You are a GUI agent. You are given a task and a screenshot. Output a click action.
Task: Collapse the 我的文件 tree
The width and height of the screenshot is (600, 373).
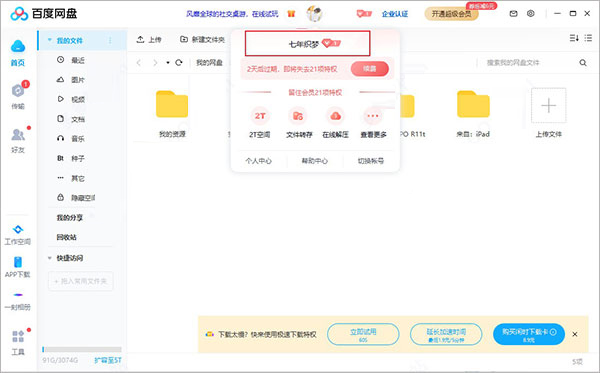(49, 40)
